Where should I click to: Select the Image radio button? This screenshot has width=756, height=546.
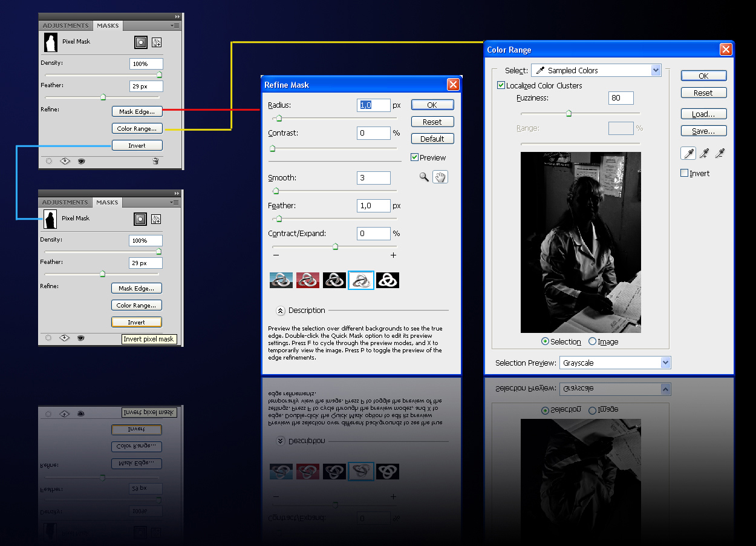click(x=592, y=341)
